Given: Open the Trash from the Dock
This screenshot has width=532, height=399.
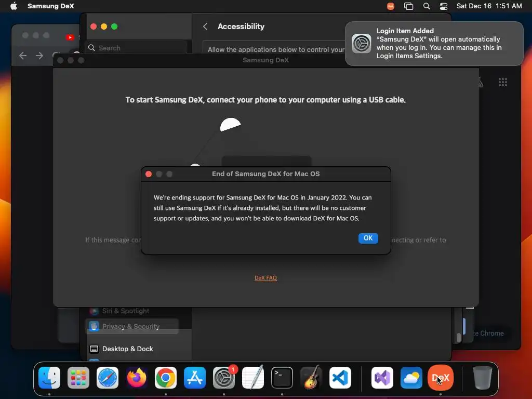Looking at the screenshot, I should [483, 378].
